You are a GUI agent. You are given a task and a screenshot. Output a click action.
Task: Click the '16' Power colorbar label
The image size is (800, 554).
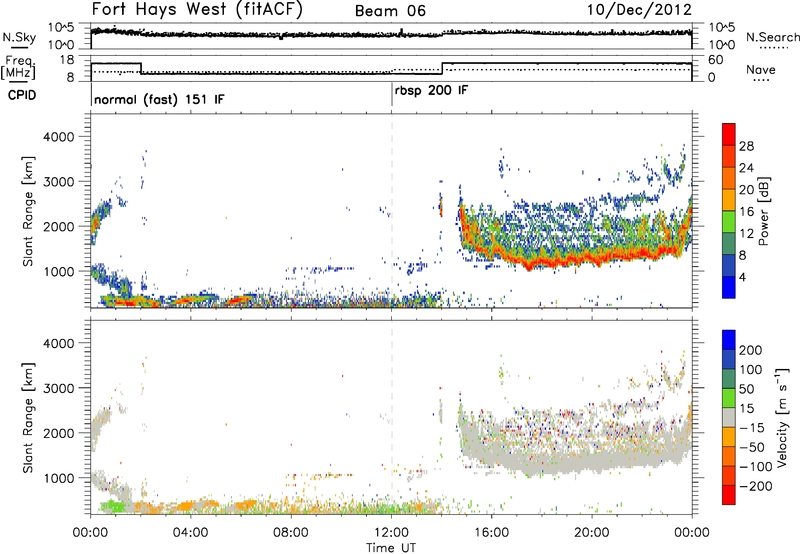coord(746,212)
